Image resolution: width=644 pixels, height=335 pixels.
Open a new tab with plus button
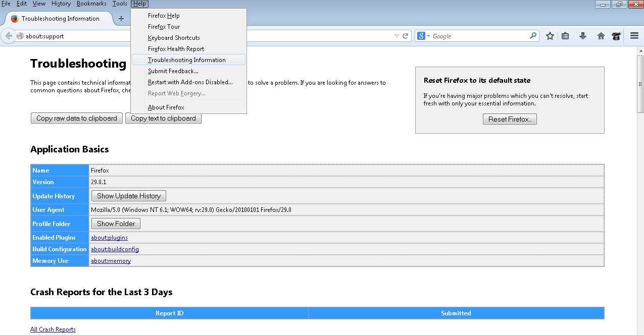pyautogui.click(x=121, y=19)
